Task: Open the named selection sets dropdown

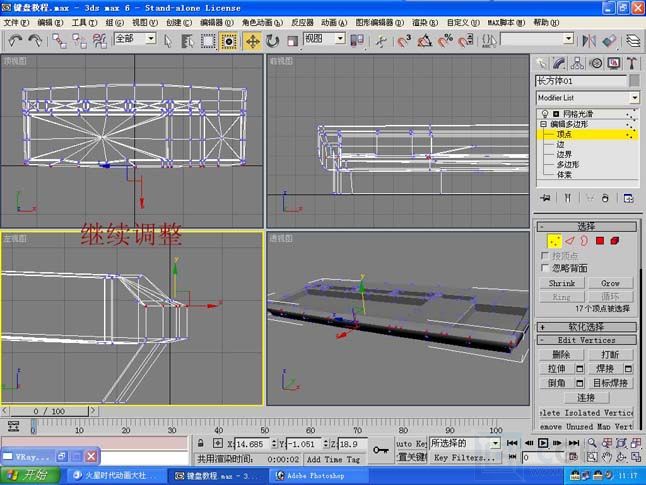Action: (569, 39)
